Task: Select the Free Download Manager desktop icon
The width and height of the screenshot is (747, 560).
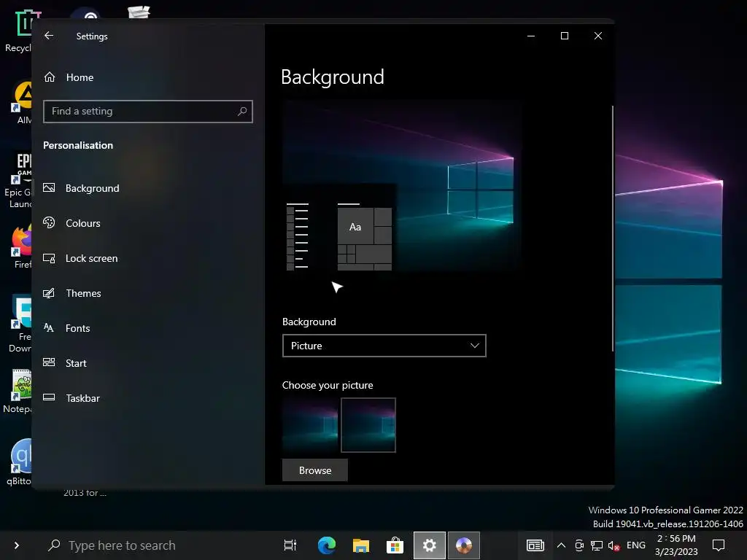Action: tap(20, 324)
